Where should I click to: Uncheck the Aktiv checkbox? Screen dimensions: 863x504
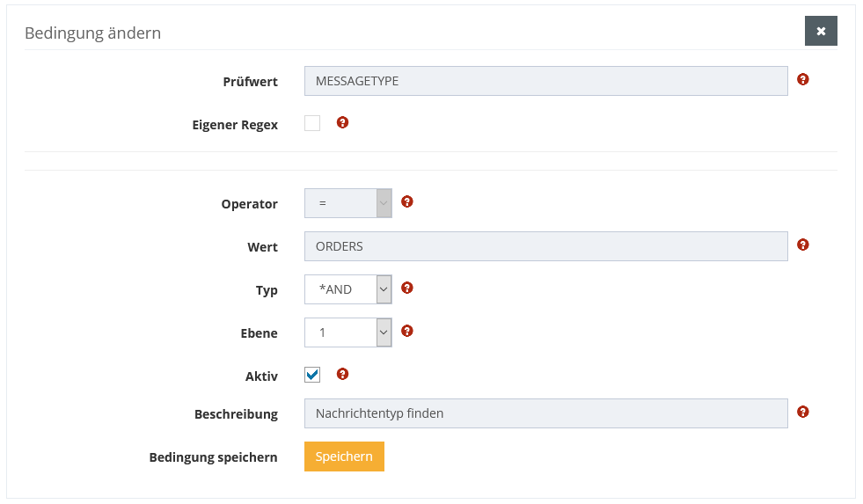coord(312,375)
